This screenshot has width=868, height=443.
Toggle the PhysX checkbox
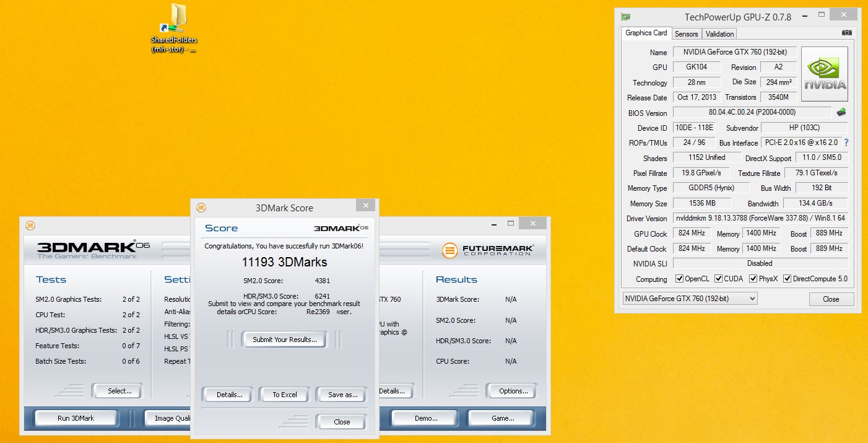point(753,279)
